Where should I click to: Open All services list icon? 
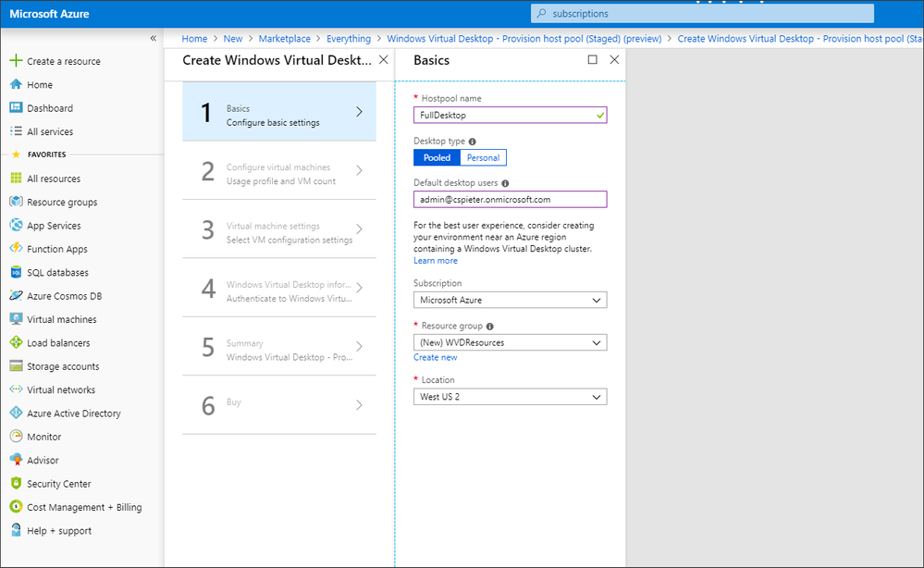[x=16, y=131]
